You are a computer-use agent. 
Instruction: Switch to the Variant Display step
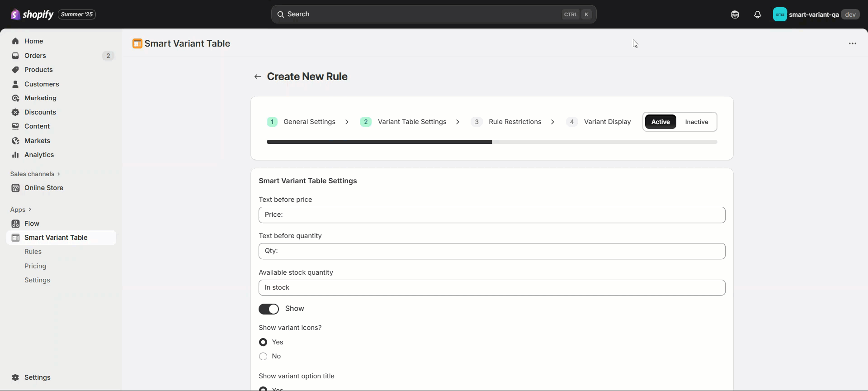point(599,122)
